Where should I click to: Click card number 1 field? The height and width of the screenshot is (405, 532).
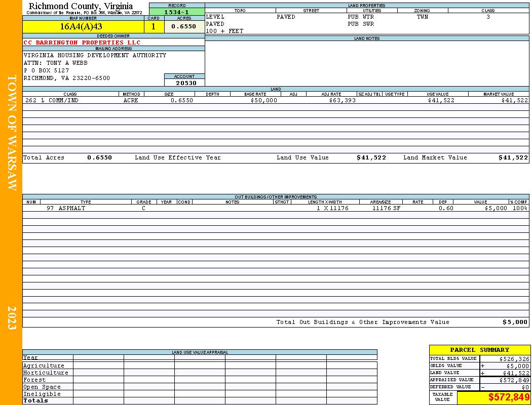[x=154, y=26]
